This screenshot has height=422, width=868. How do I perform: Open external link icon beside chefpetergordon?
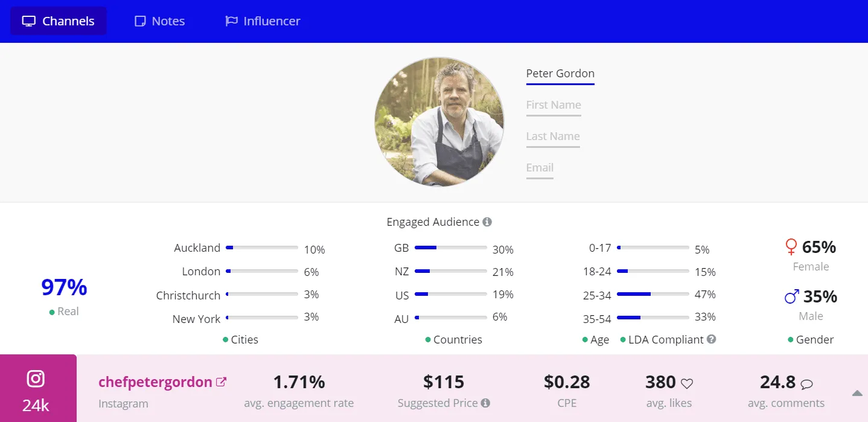tap(222, 382)
